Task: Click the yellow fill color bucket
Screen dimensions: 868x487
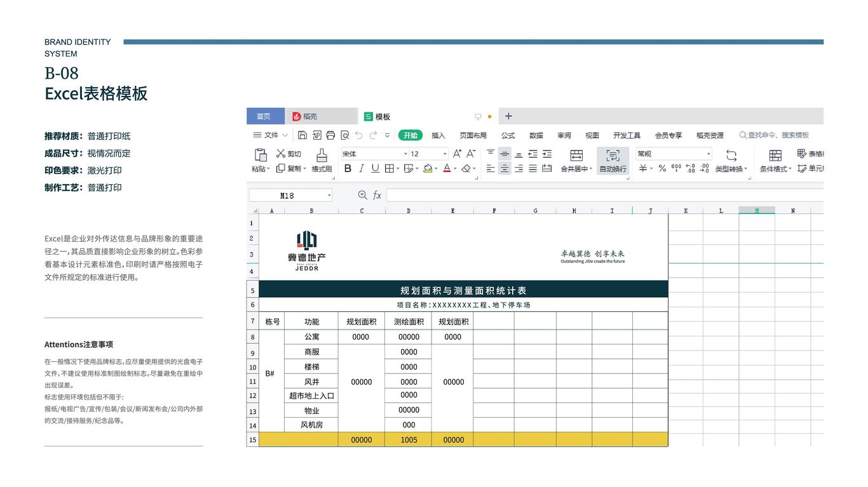Action: [428, 168]
